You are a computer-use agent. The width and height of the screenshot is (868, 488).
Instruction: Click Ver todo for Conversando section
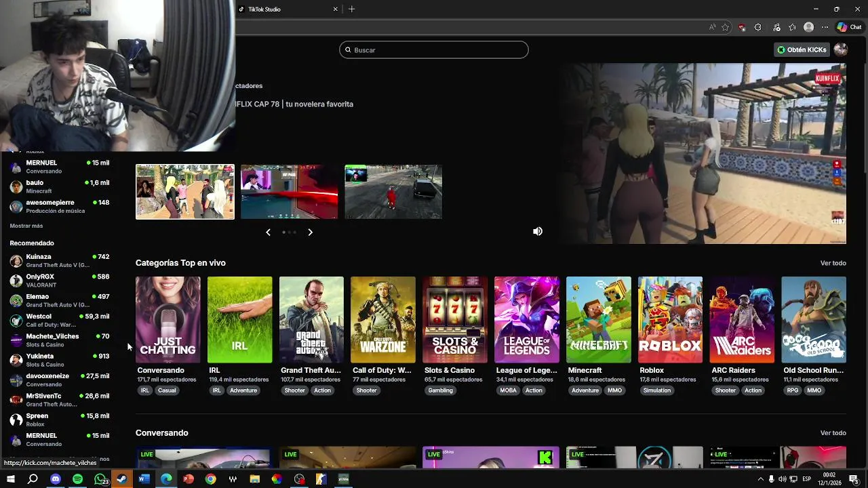click(833, 433)
